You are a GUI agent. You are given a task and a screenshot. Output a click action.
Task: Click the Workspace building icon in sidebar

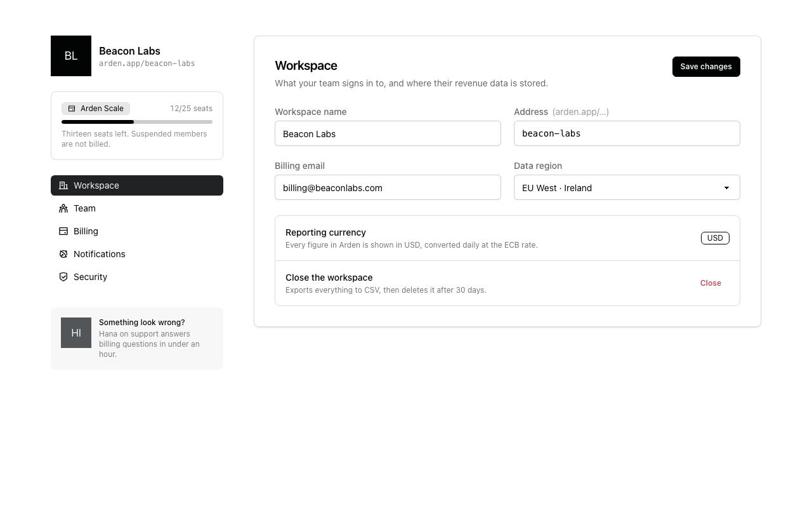[x=63, y=185]
